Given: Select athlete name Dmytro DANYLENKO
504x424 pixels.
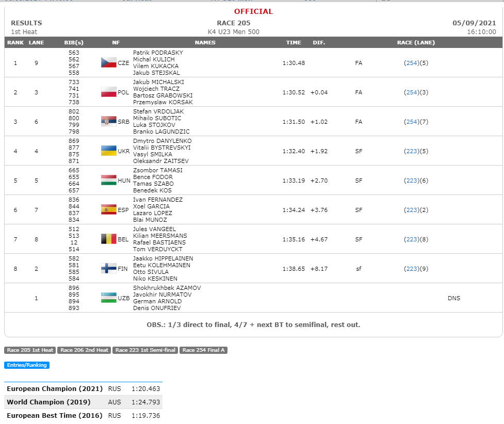Looking at the screenshot, I should [x=162, y=141].
